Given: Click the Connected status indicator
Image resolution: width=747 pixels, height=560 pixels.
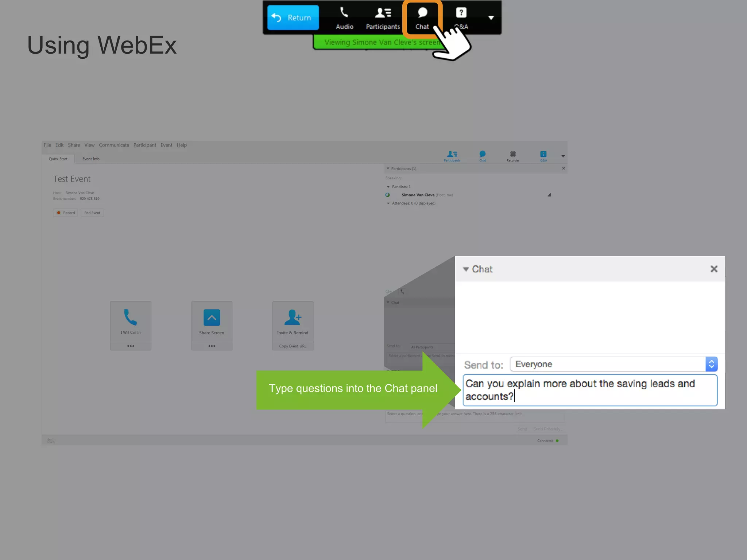Looking at the screenshot, I should click(x=548, y=441).
